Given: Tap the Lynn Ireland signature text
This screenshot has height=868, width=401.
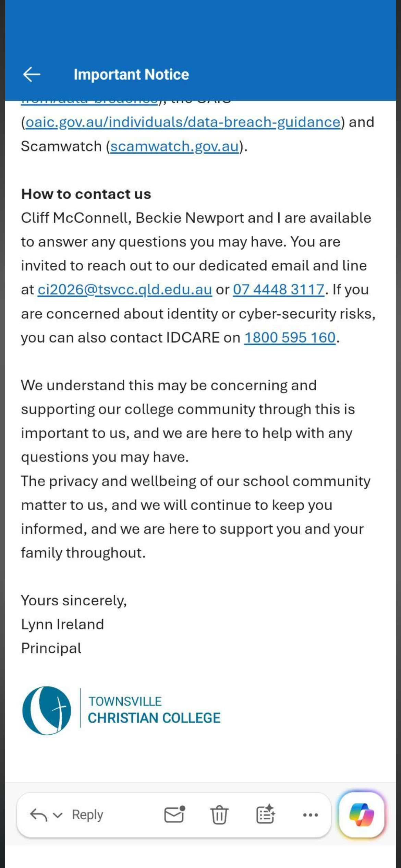Looking at the screenshot, I should 62,624.
